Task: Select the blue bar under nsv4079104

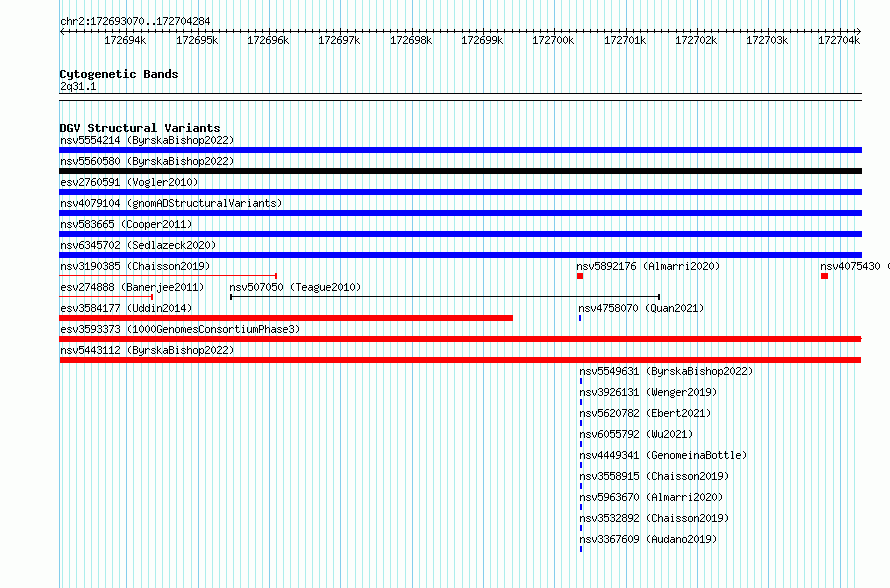Action: pos(460,213)
